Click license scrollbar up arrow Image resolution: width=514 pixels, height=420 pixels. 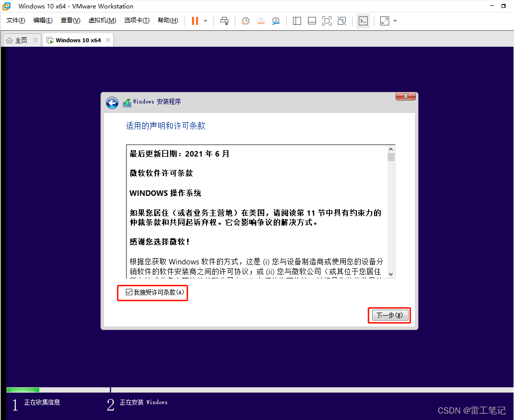(391, 149)
